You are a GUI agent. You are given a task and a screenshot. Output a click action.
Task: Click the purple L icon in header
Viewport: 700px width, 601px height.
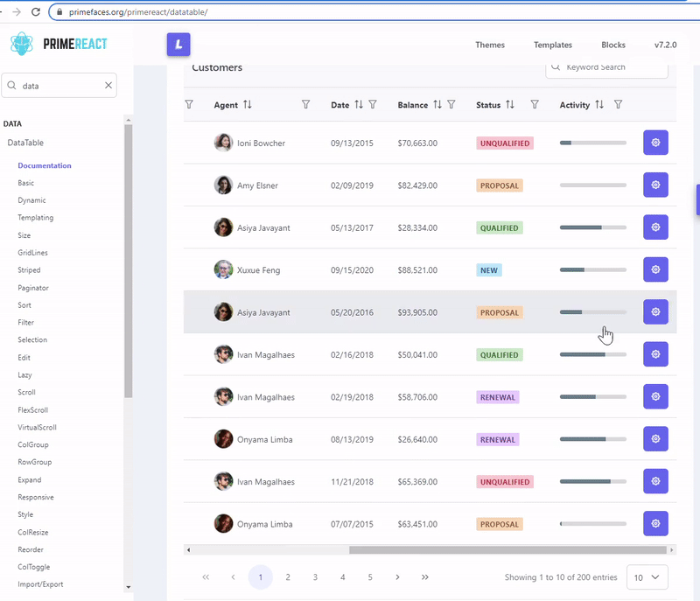(x=178, y=44)
